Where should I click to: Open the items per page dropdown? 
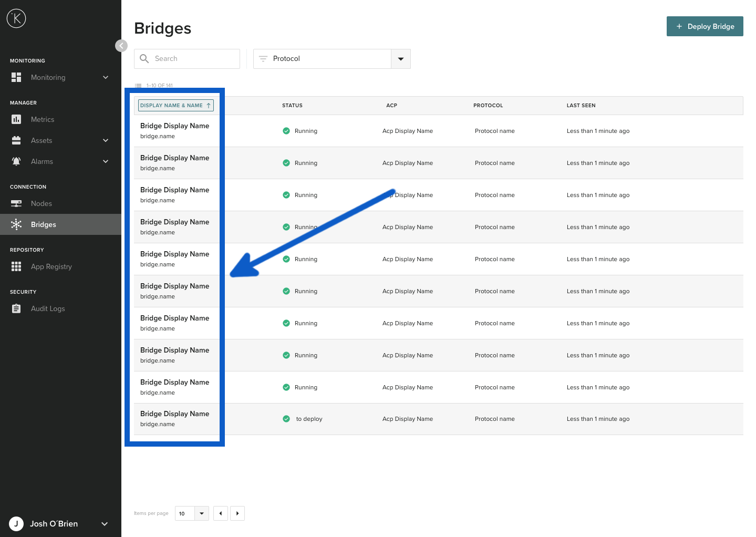202,513
